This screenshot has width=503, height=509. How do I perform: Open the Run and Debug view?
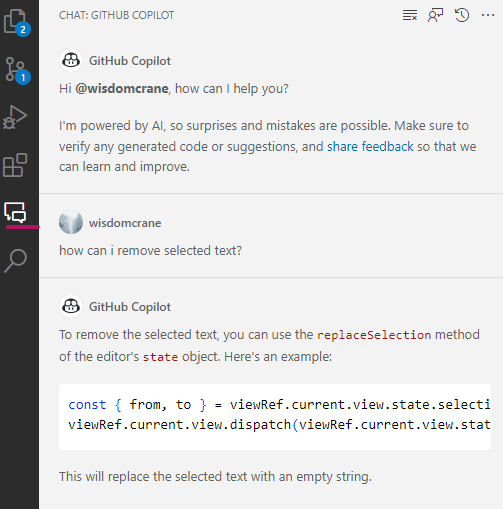coord(15,117)
